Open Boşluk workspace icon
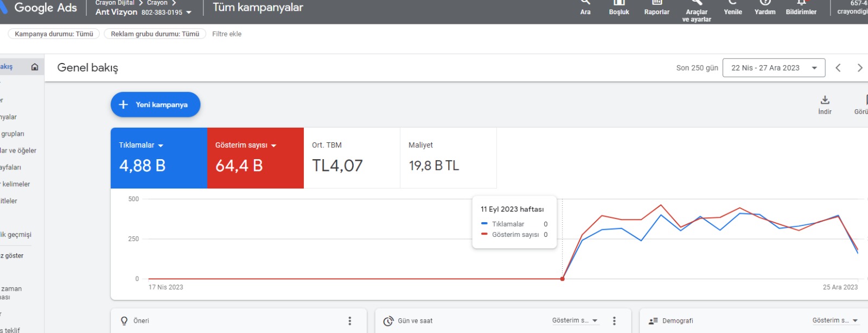Screen dimensions: 868x333 [x=619, y=8]
